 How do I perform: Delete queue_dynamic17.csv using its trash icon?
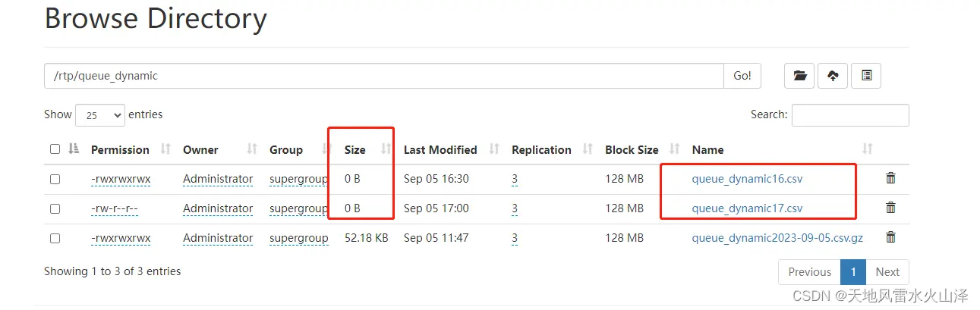[x=890, y=208]
